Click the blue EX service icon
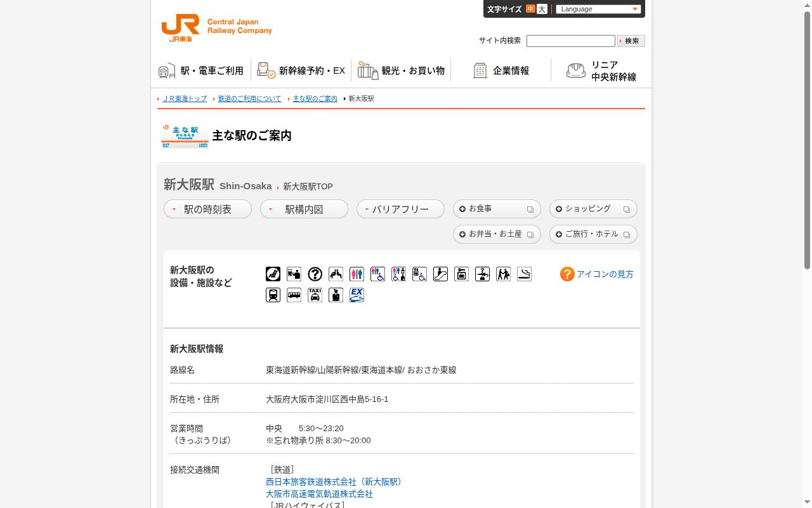This screenshot has width=812, height=508. point(357,295)
